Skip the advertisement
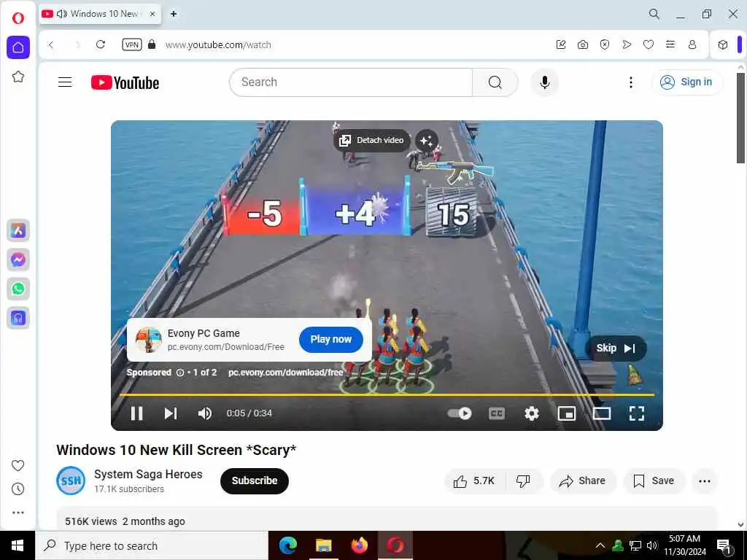Screen dimensions: 747x560 (x=616, y=348)
